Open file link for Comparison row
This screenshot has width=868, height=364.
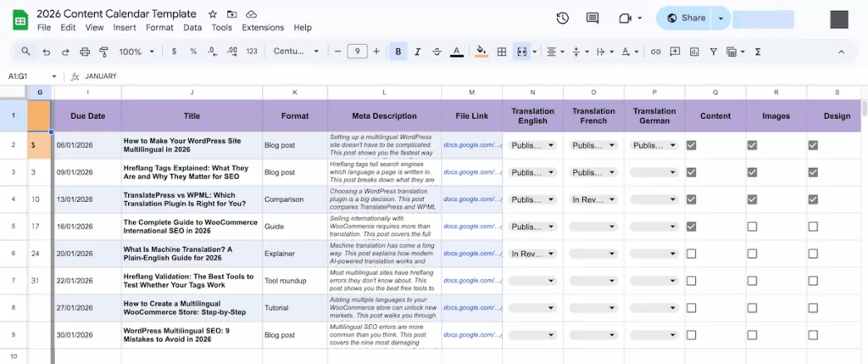pyautogui.click(x=471, y=199)
